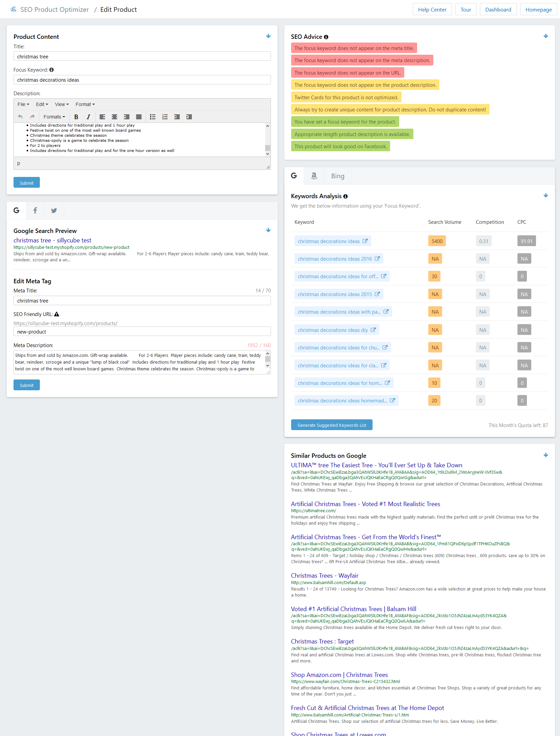Submit the Product Content form
The width and height of the screenshot is (560, 736).
click(x=27, y=183)
